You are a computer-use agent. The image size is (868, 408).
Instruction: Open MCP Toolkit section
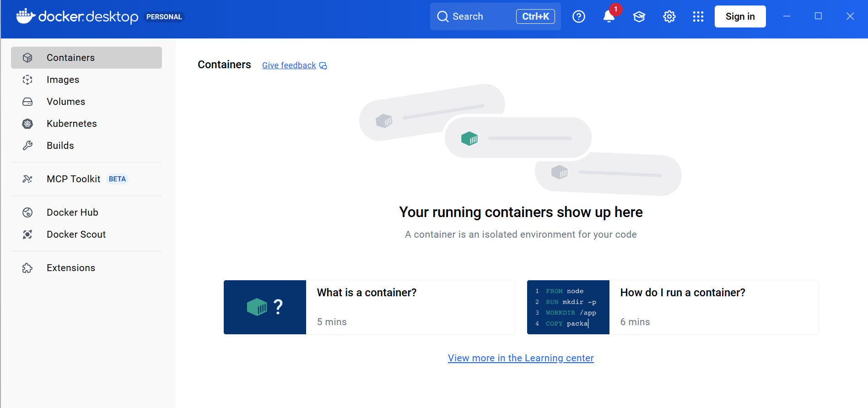[86, 179]
